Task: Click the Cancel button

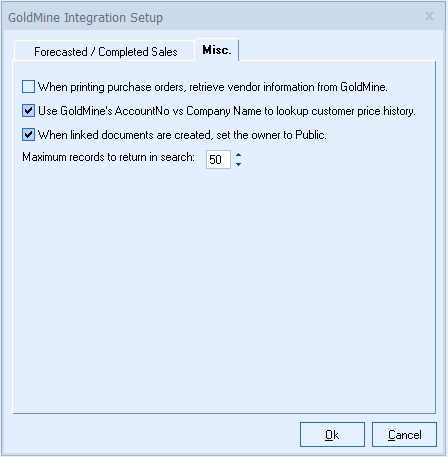Action: pyautogui.click(x=404, y=435)
